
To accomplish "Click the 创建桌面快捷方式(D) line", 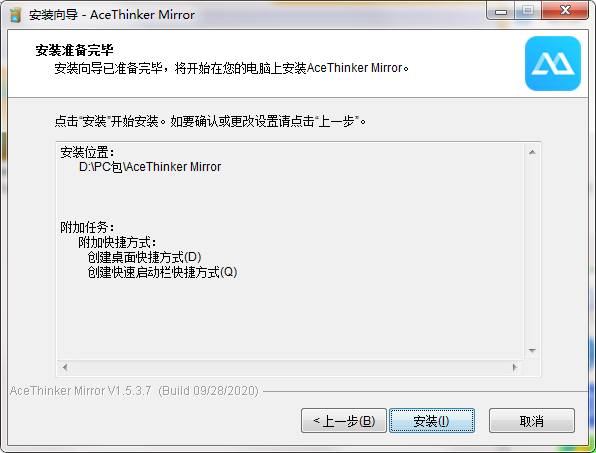I will [144, 257].
